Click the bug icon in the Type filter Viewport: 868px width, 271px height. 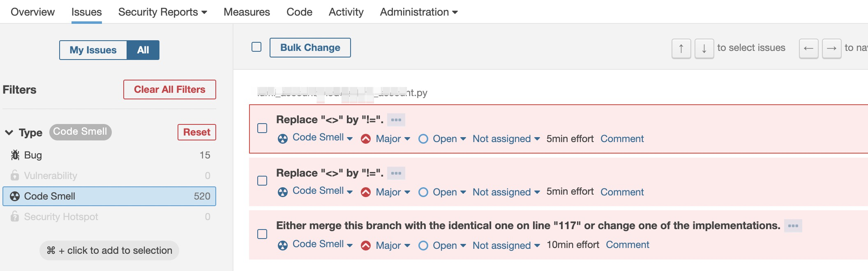pos(15,155)
